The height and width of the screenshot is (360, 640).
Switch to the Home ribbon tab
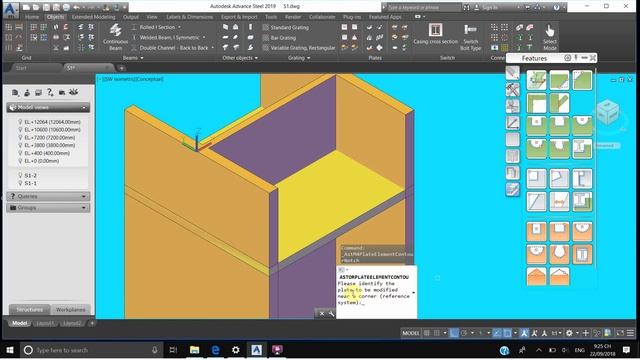coord(31,17)
